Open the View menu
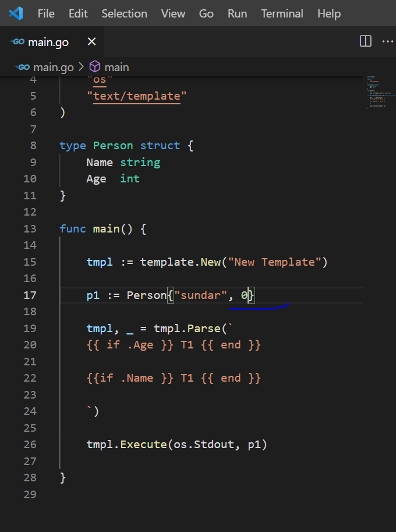Screen dimensions: 396x532 point(173,13)
